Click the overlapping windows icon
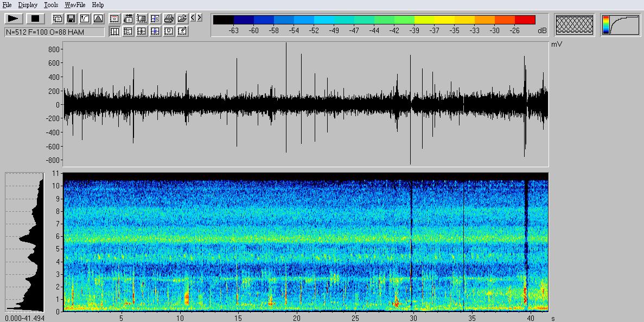This screenshot has height=322, width=644. [58, 18]
